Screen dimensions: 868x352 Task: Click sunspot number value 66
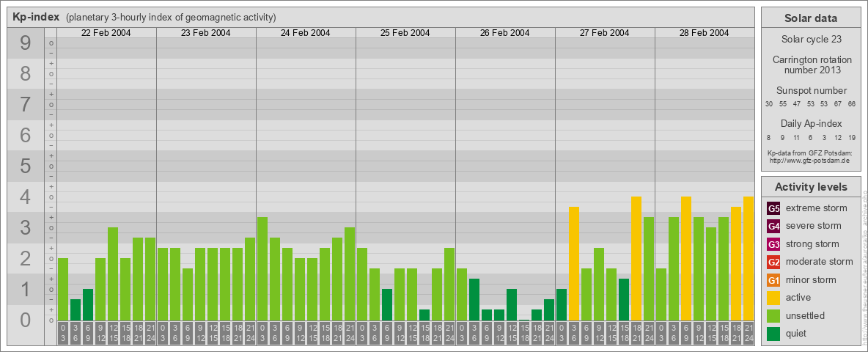click(x=852, y=104)
